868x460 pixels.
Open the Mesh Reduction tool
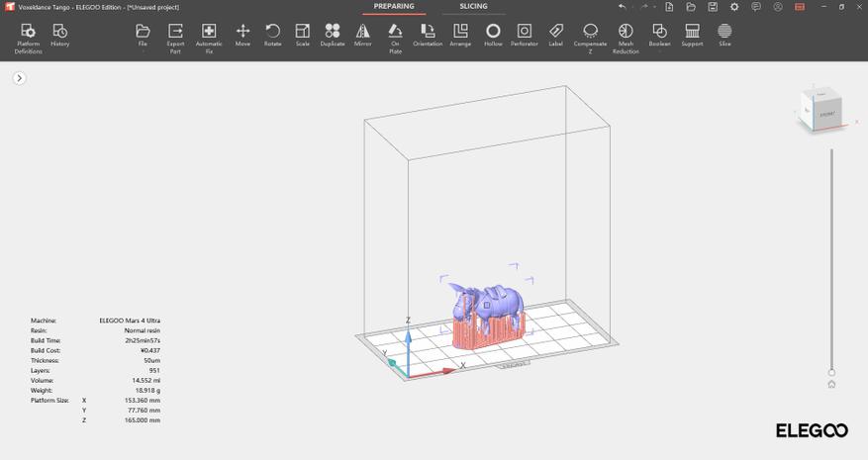tap(626, 37)
